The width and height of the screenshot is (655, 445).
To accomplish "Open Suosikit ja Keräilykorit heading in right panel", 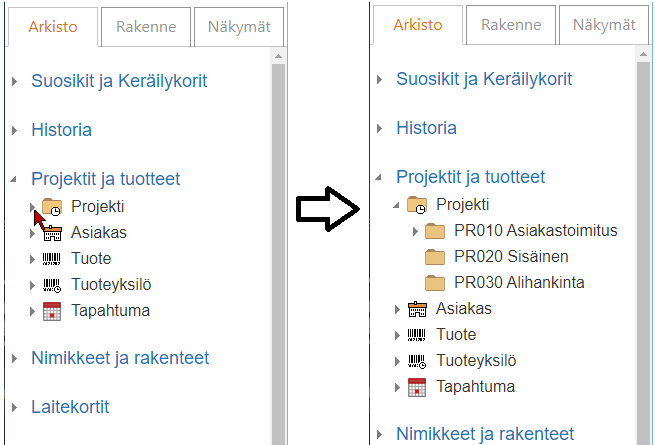I will click(484, 79).
